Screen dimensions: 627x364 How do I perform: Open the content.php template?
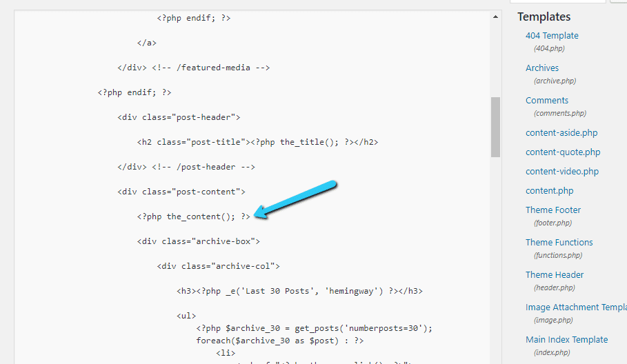(549, 191)
